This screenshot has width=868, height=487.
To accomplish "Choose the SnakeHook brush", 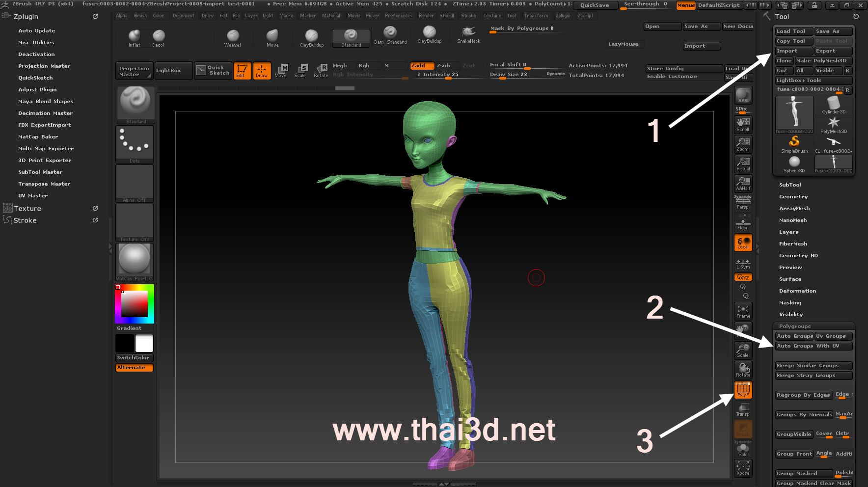I will (x=468, y=34).
